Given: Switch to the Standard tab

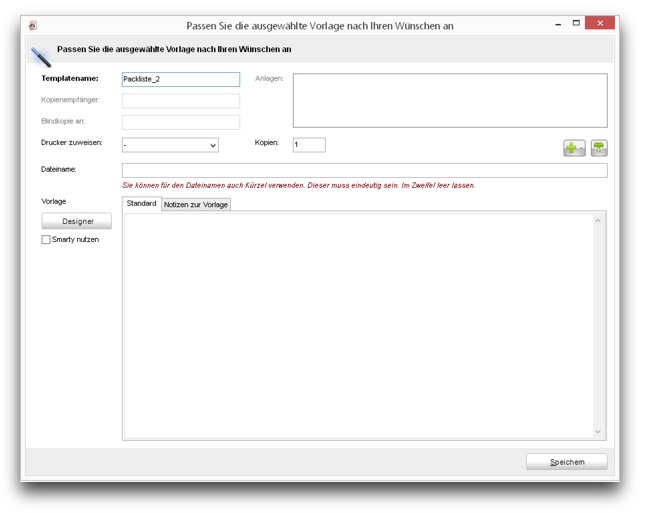Looking at the screenshot, I should point(141,204).
